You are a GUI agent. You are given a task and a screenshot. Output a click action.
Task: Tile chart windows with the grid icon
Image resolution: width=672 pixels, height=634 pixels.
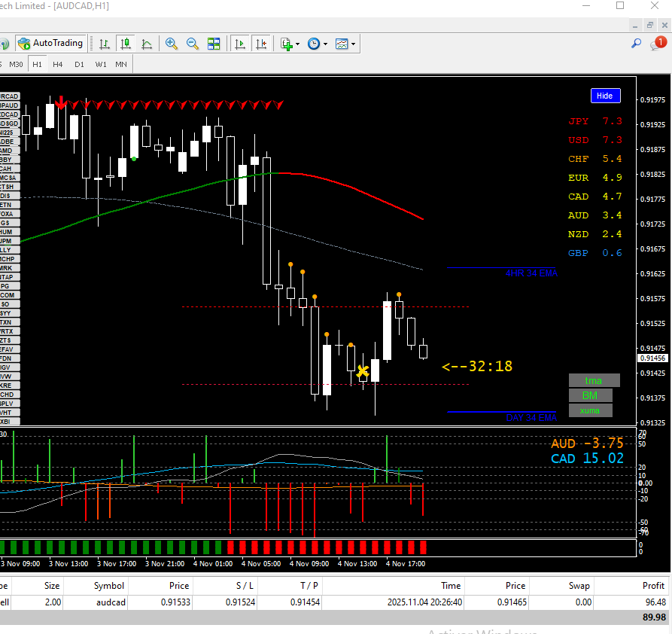[x=214, y=44]
